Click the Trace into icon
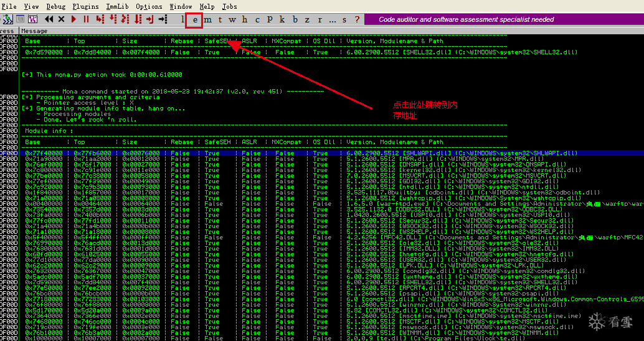The width and height of the screenshot is (644, 341). pos(125,19)
